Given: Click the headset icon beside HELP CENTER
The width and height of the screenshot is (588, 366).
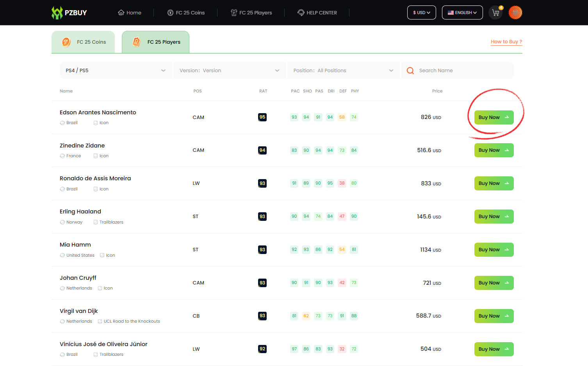Looking at the screenshot, I should 301,12.
